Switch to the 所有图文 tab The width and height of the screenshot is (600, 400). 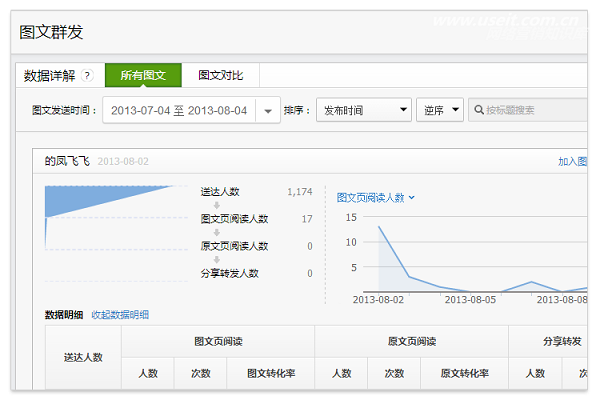click(x=144, y=75)
